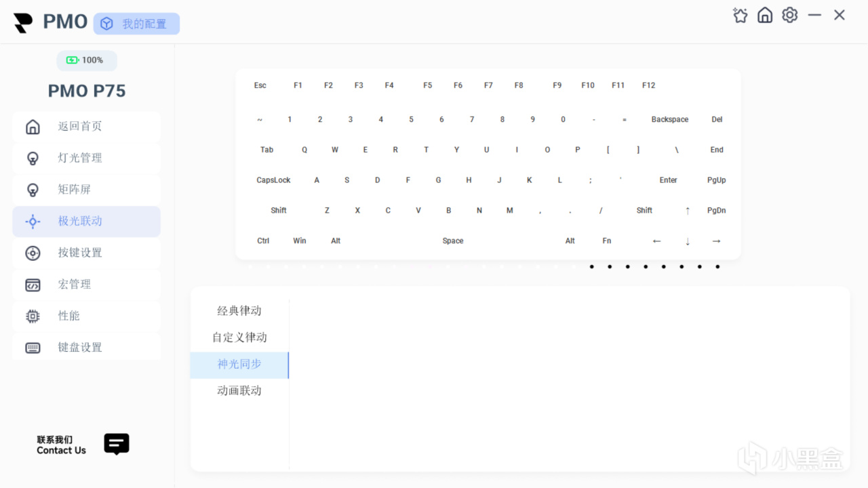Select the Ctrl key

[263, 241]
